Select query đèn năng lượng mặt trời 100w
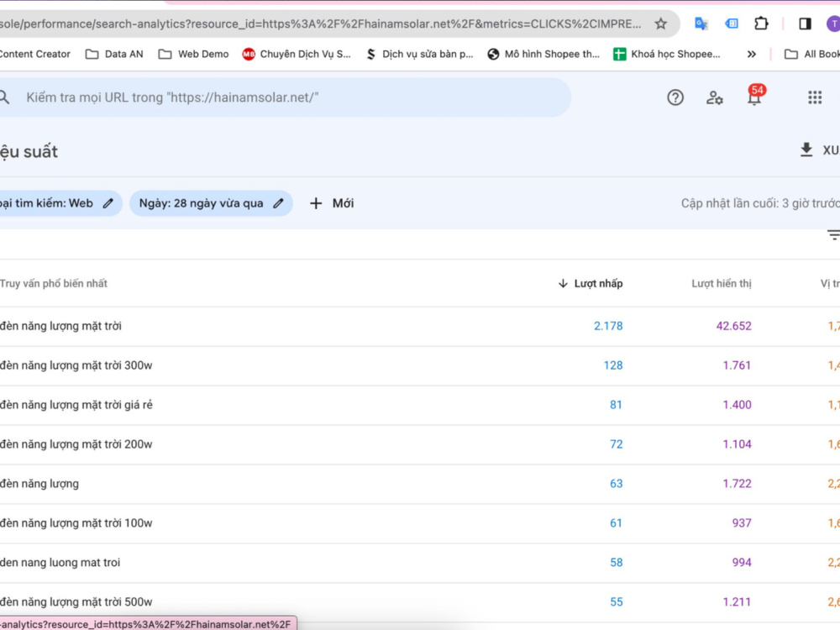The image size is (840, 630). pos(76,522)
